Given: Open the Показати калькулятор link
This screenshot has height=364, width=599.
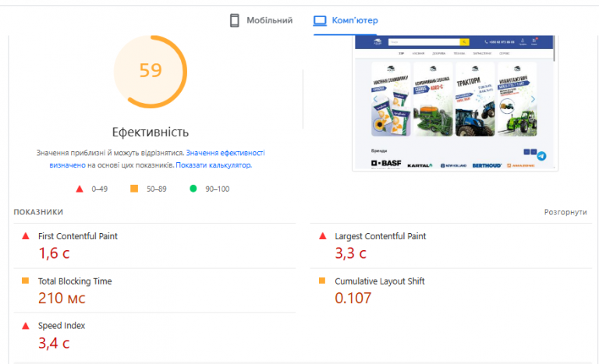Looking at the screenshot, I should coord(213,165).
